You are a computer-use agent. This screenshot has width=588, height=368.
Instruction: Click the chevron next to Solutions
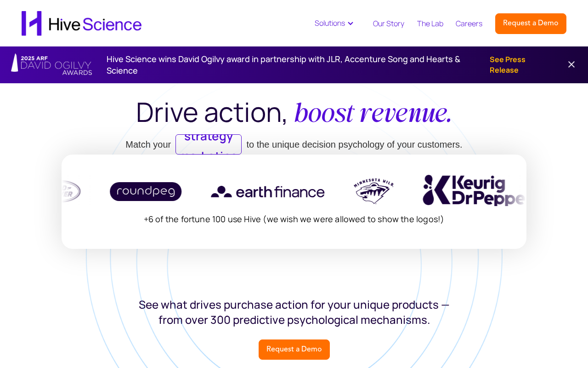pyautogui.click(x=351, y=23)
